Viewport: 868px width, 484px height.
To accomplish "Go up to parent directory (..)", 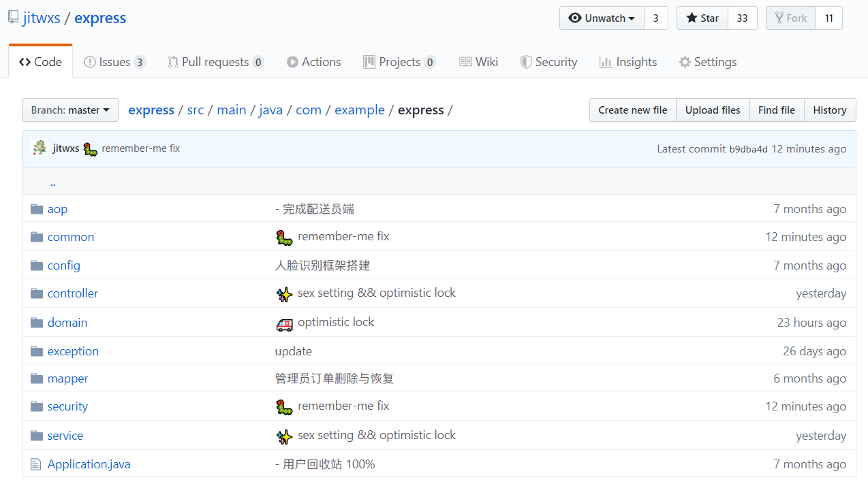I will tap(53, 182).
